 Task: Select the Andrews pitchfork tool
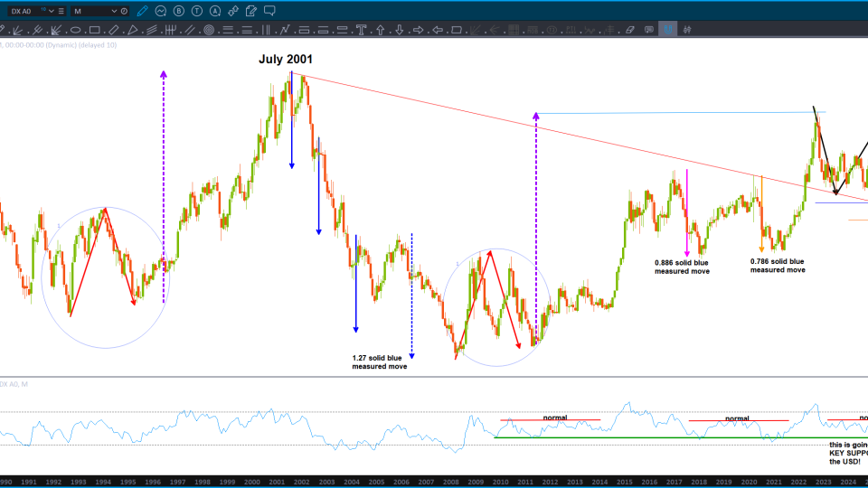[x=37, y=30]
